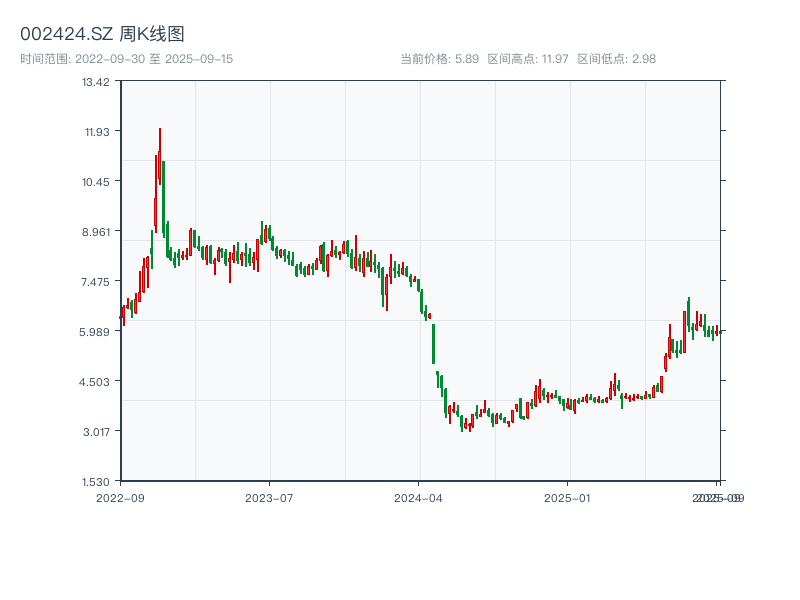Select the 2024-04 x-axis date label
This screenshot has width=800, height=600.
pyautogui.click(x=419, y=497)
